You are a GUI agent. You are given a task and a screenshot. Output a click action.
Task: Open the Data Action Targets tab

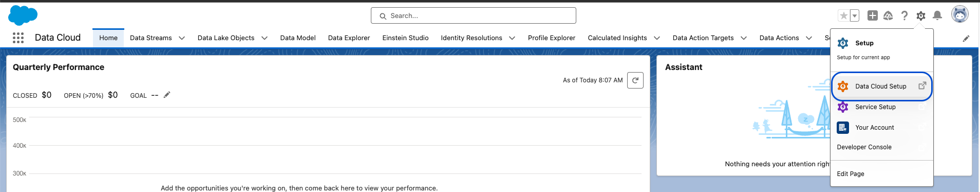point(703,38)
